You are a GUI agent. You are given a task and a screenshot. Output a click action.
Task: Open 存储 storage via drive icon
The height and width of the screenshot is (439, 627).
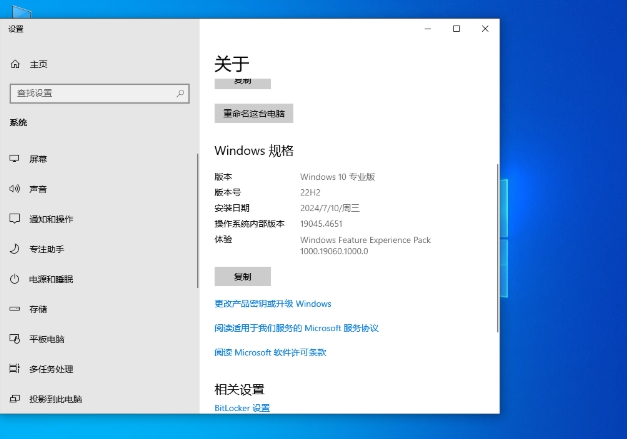click(x=15, y=309)
